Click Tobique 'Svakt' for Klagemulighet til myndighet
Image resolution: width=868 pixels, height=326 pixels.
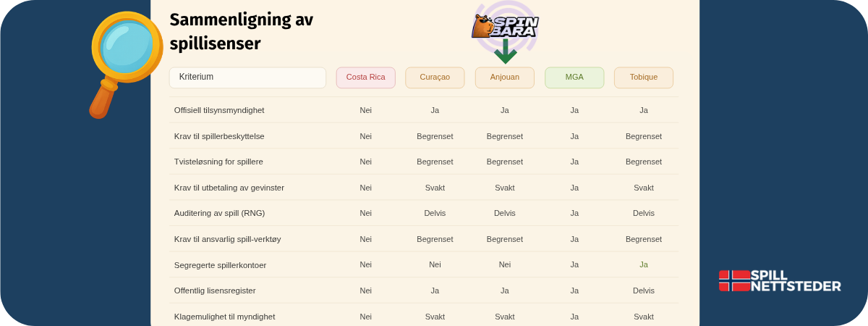coord(644,317)
